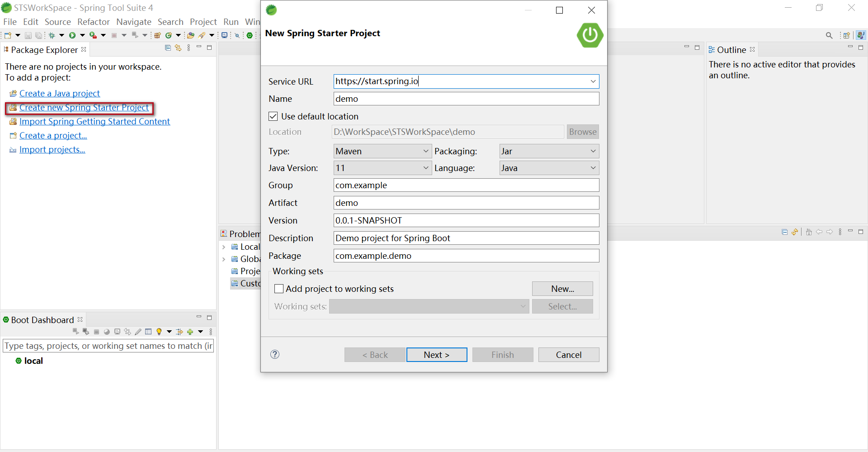Image resolution: width=868 pixels, height=452 pixels.
Task: Click the lightbulb icon in Boot Dashboard
Action: click(x=159, y=332)
